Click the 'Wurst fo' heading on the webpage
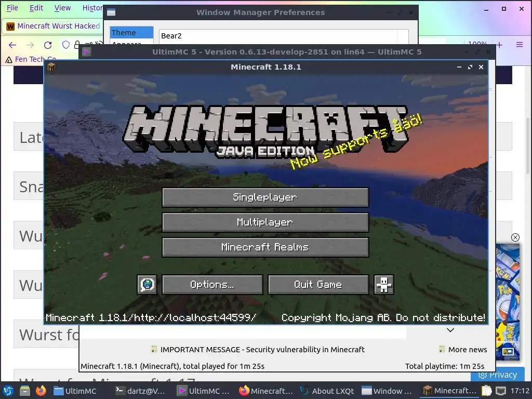 (49, 335)
